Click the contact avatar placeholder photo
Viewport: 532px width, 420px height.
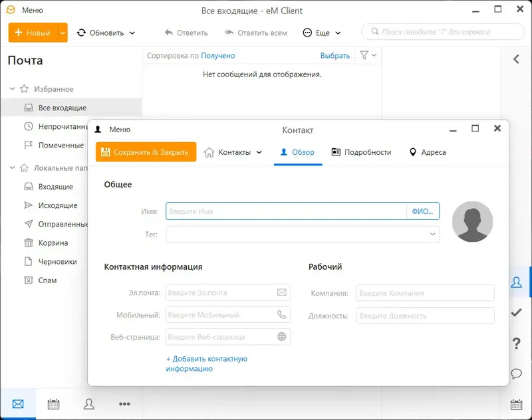click(x=473, y=220)
